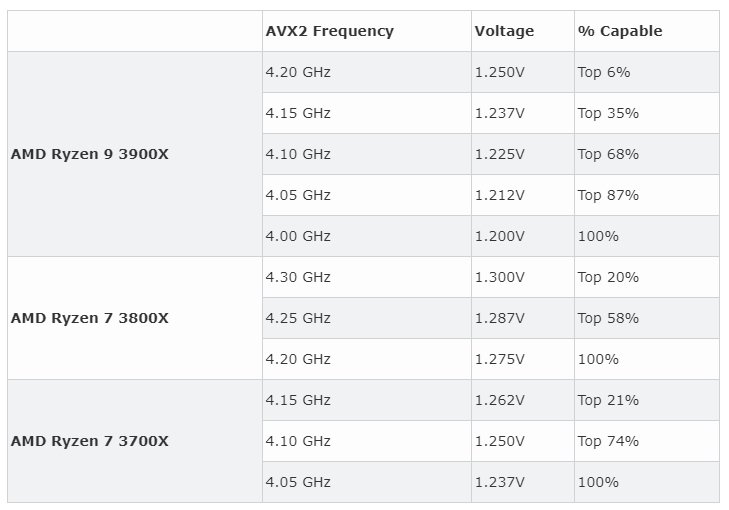
Task: Select the Top 68% cell
Action: click(x=607, y=154)
